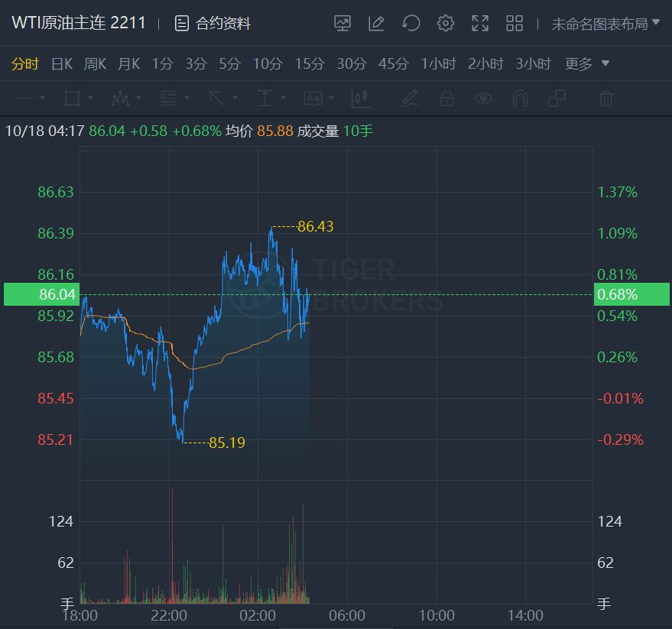Toggle drawings visibility with eye icon
This screenshot has height=629, width=672.
[x=483, y=98]
